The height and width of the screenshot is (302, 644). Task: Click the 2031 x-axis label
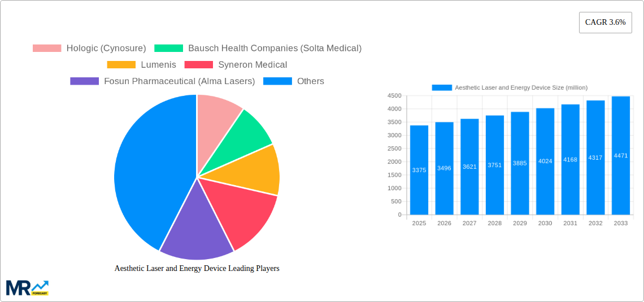(x=571, y=223)
